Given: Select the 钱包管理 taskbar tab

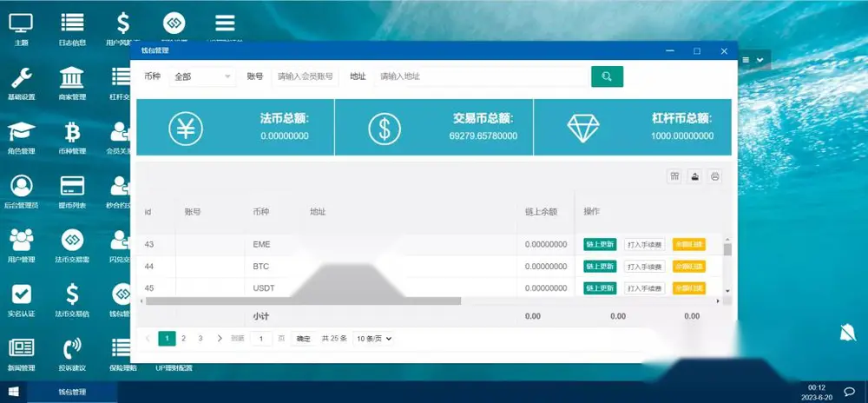Looking at the screenshot, I should click(x=72, y=392).
